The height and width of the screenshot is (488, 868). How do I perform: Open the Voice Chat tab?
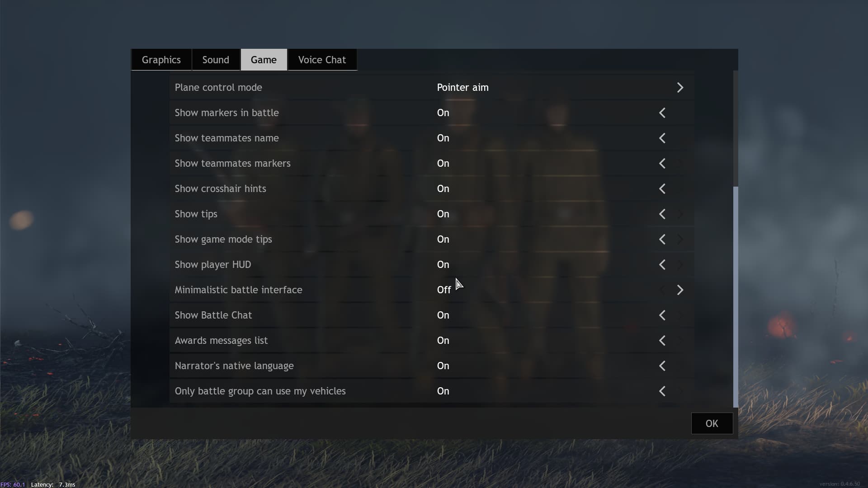click(x=322, y=60)
